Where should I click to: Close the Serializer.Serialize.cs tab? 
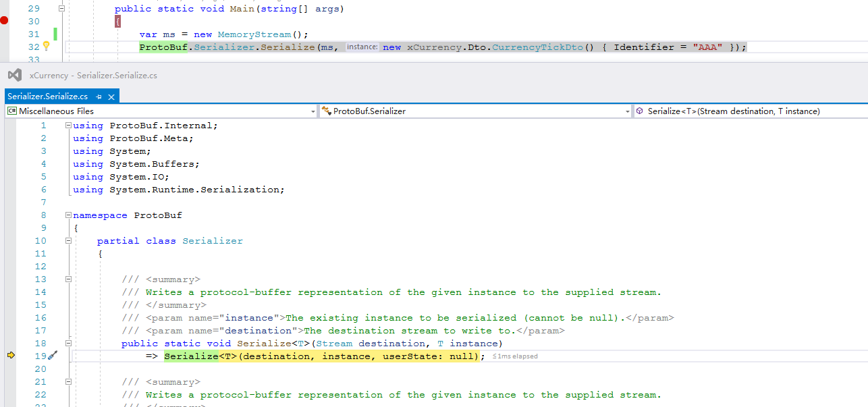111,97
